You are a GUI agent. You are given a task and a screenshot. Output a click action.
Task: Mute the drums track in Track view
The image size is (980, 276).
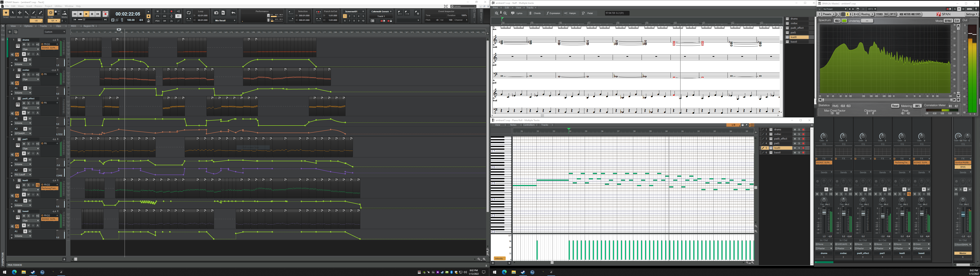24,44
